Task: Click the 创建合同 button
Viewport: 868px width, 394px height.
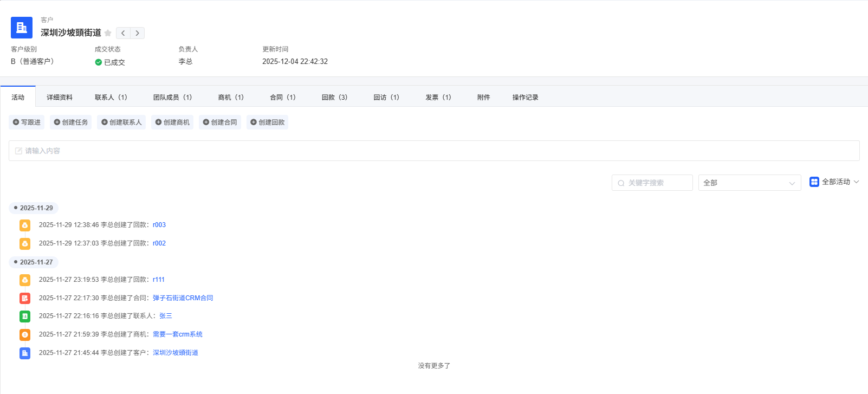Action: [x=220, y=122]
